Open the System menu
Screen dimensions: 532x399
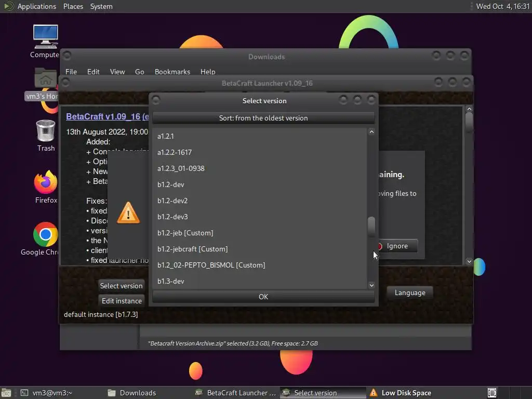tap(101, 6)
